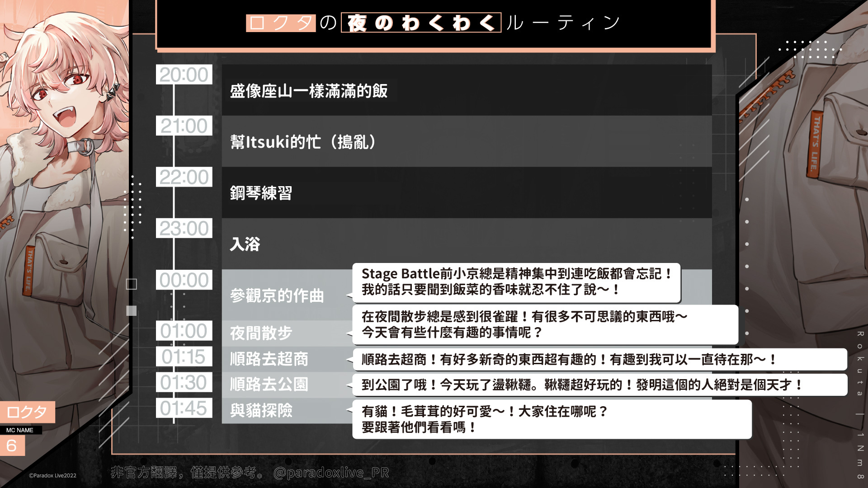This screenshot has height=488, width=868.
Task: Click the @paradoxlive_PR handle
Action: (x=331, y=473)
